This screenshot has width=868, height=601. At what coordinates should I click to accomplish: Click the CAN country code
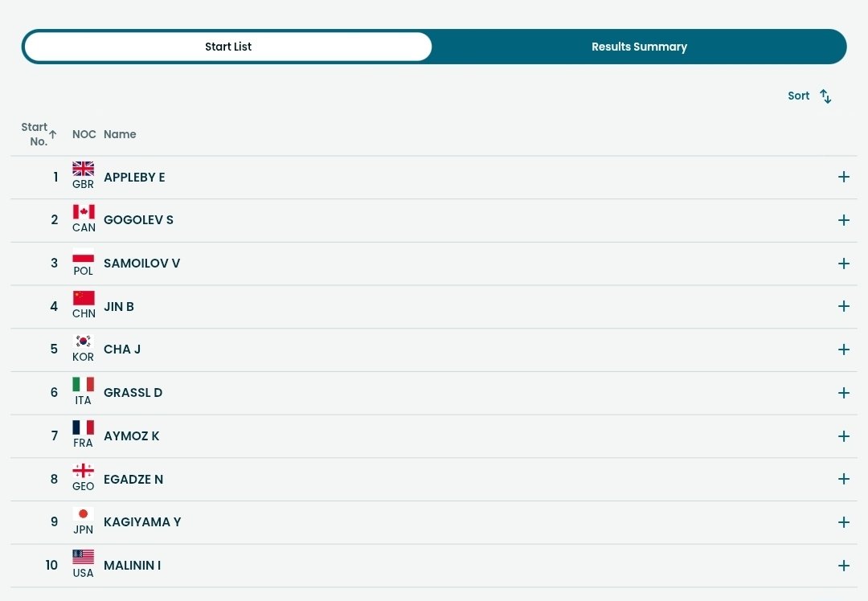pos(84,227)
